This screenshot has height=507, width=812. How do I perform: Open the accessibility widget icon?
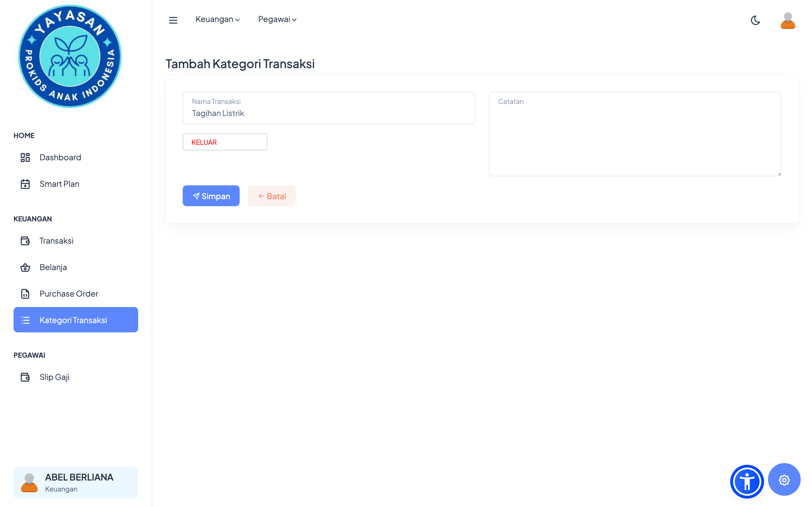(x=747, y=481)
